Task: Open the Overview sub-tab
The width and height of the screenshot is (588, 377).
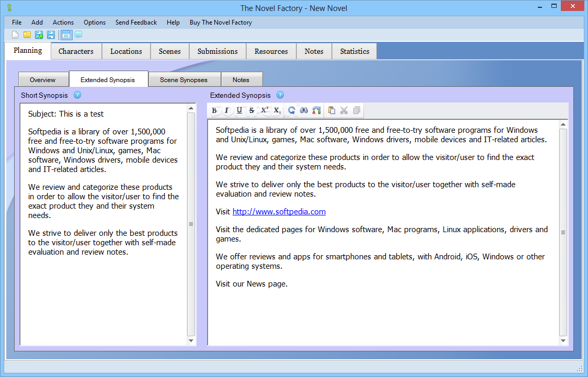Action: [x=43, y=80]
